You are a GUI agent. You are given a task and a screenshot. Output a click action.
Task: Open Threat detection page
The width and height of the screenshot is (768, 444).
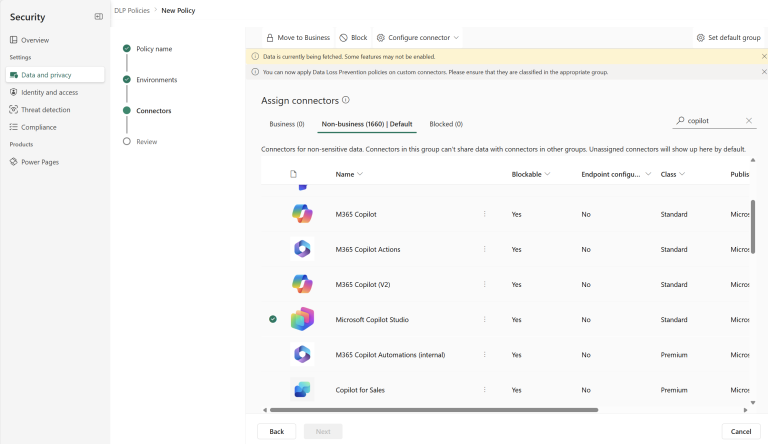click(x=46, y=110)
